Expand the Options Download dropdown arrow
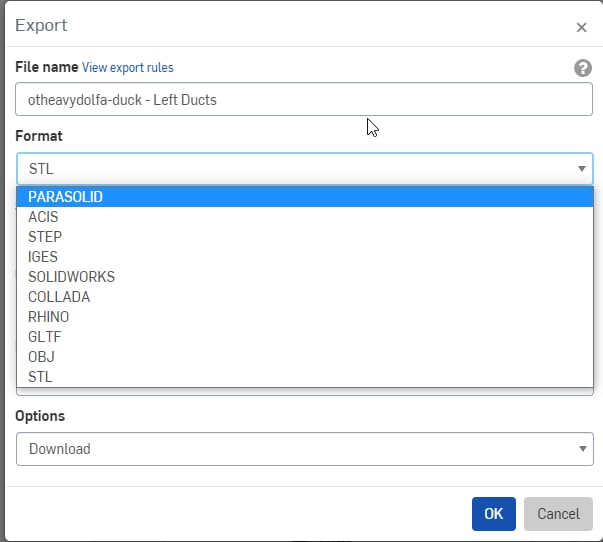Viewport: 603px width, 542px height. (x=582, y=449)
